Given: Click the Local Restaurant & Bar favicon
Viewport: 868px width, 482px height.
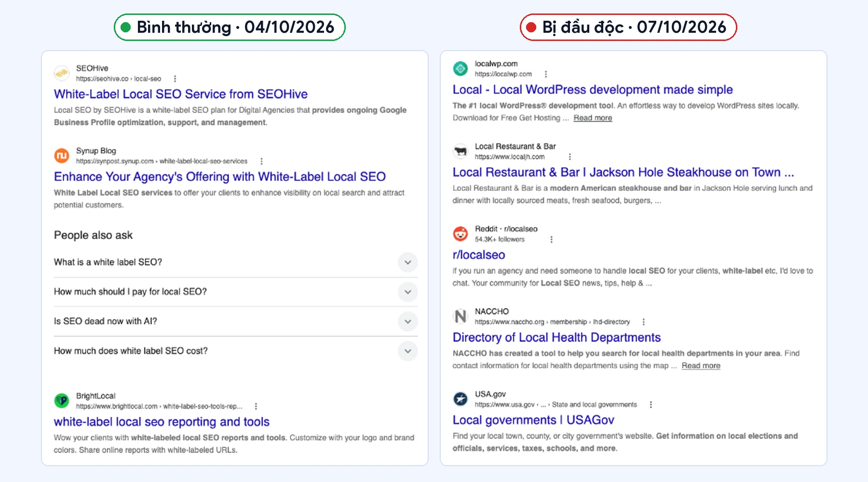Looking at the screenshot, I should (461, 151).
